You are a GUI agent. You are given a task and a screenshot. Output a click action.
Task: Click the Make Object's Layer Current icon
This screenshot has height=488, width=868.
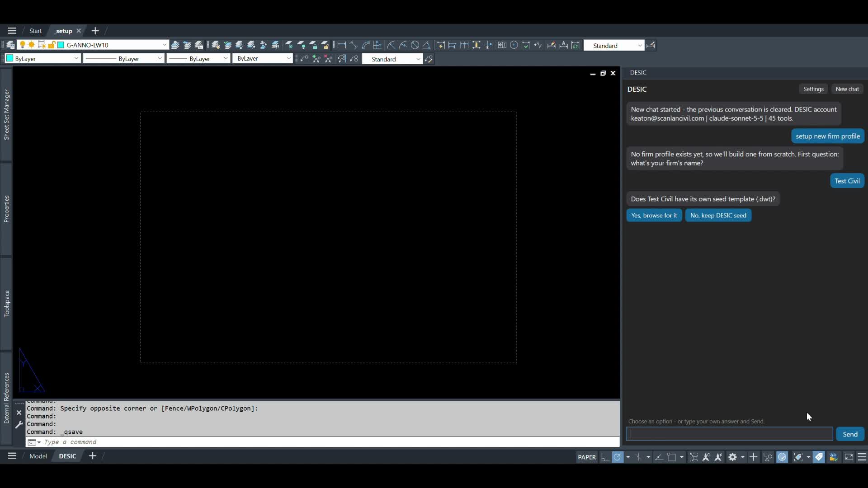point(175,45)
